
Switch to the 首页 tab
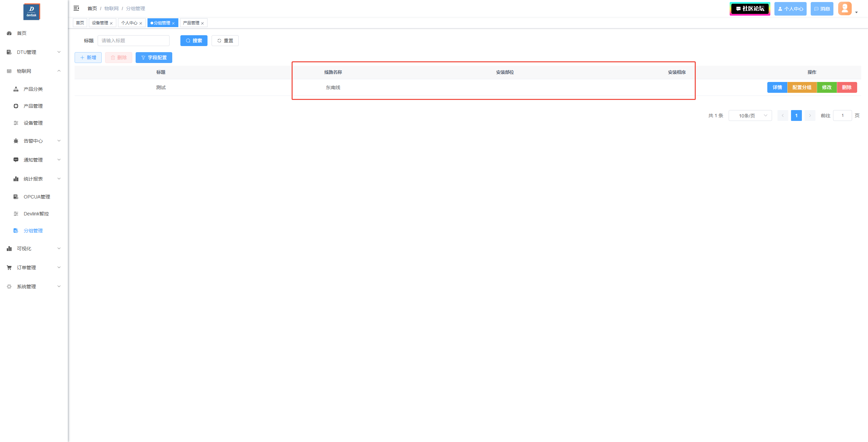click(x=80, y=23)
